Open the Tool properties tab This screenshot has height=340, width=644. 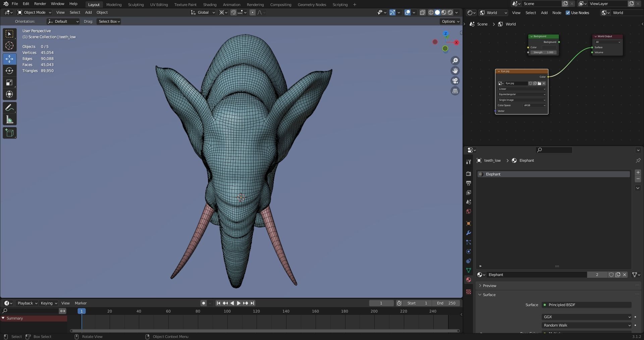tap(469, 162)
